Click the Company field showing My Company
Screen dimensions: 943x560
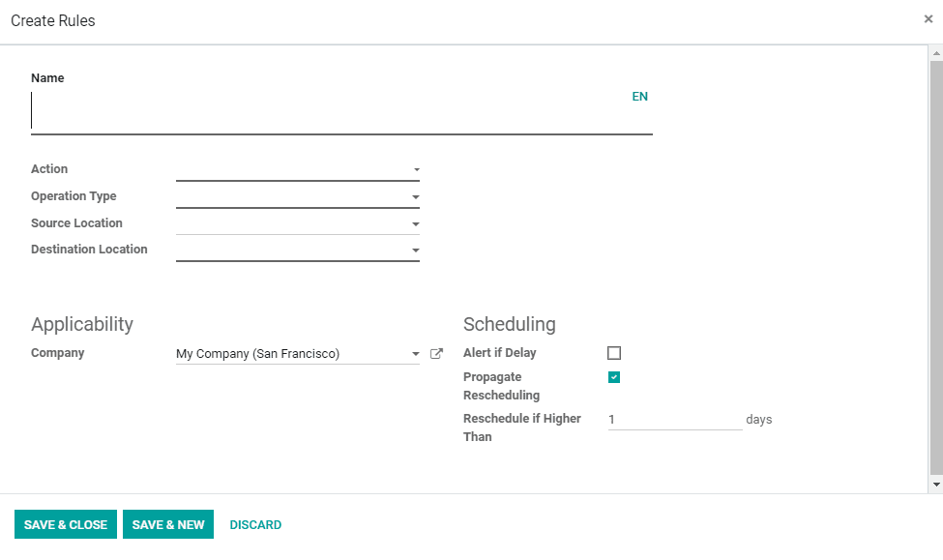[x=290, y=354]
